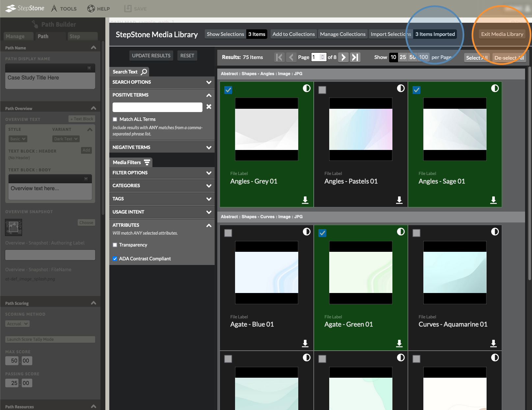Download Agate - Green 01 file
Image resolution: width=532 pixels, height=410 pixels.
(x=399, y=343)
